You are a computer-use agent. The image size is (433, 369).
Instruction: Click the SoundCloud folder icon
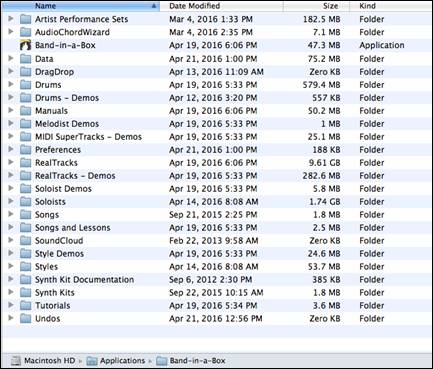click(x=25, y=241)
